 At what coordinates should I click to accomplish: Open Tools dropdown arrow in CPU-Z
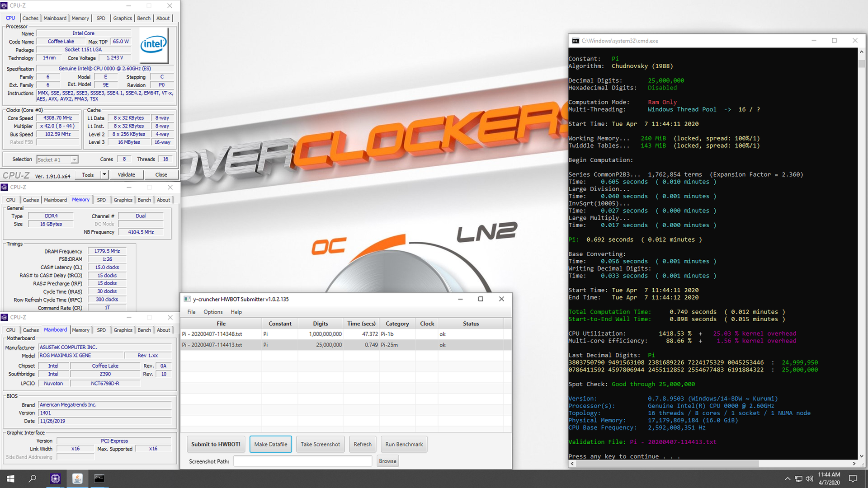104,175
